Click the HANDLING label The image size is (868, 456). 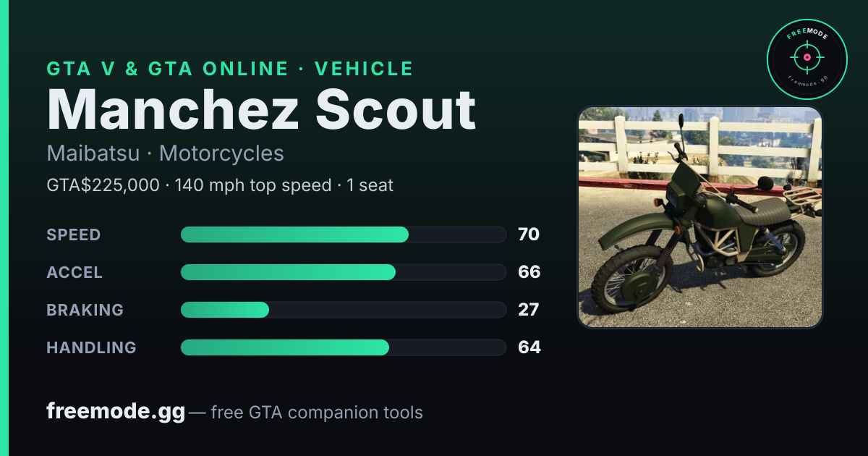(91, 347)
